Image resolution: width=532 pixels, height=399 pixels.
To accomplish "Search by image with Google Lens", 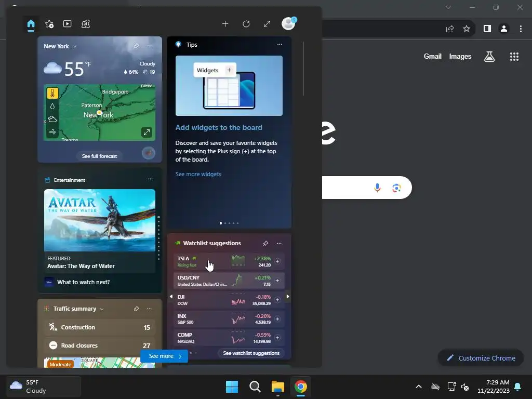I will pyautogui.click(x=396, y=188).
